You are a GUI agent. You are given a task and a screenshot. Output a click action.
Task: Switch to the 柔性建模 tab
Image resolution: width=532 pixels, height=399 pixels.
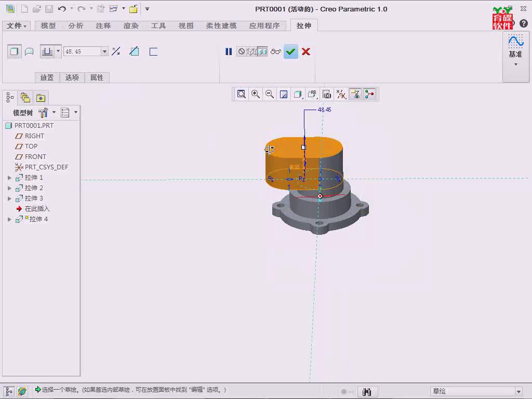tap(221, 26)
